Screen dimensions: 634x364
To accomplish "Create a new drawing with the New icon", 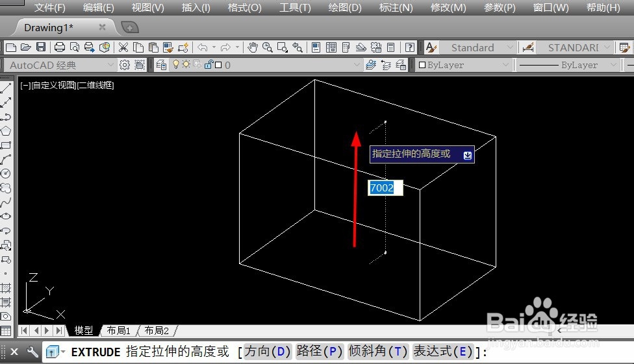I will point(11,47).
